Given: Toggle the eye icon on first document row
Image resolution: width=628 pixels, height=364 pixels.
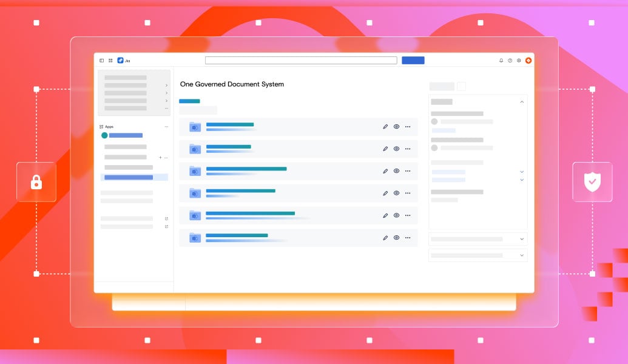Looking at the screenshot, I should click(396, 127).
